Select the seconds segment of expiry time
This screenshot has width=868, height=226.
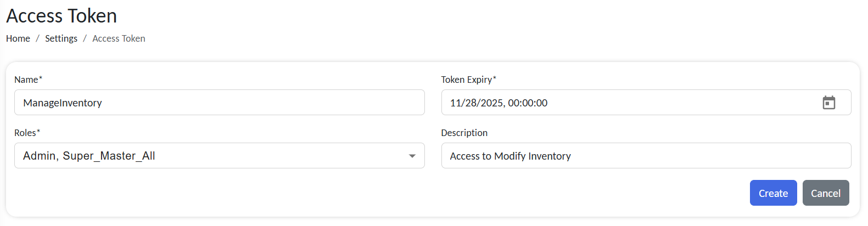(541, 103)
